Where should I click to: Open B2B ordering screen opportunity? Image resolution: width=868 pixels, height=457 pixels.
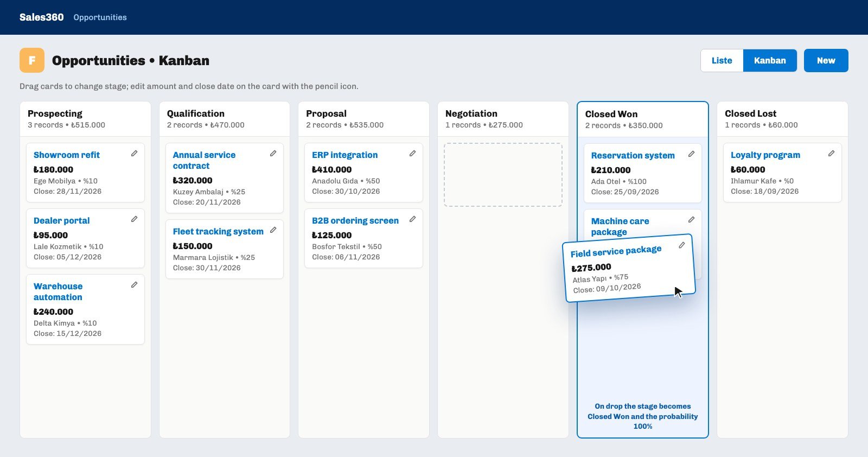point(355,220)
